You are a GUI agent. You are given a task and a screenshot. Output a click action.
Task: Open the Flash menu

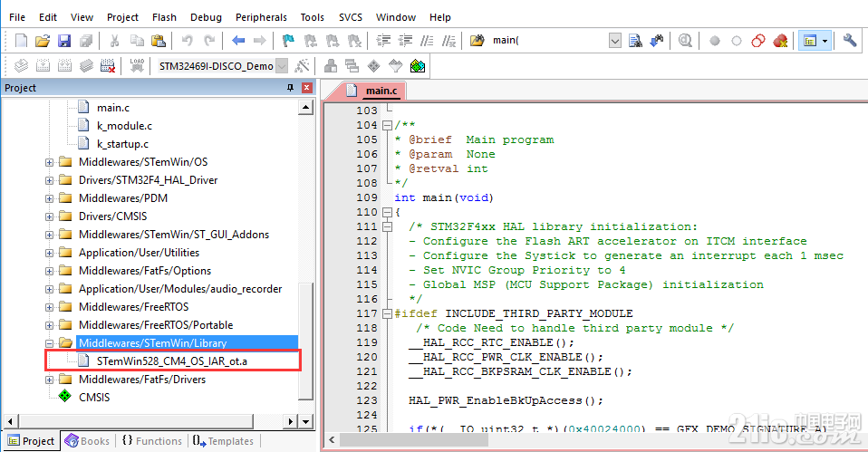[164, 17]
